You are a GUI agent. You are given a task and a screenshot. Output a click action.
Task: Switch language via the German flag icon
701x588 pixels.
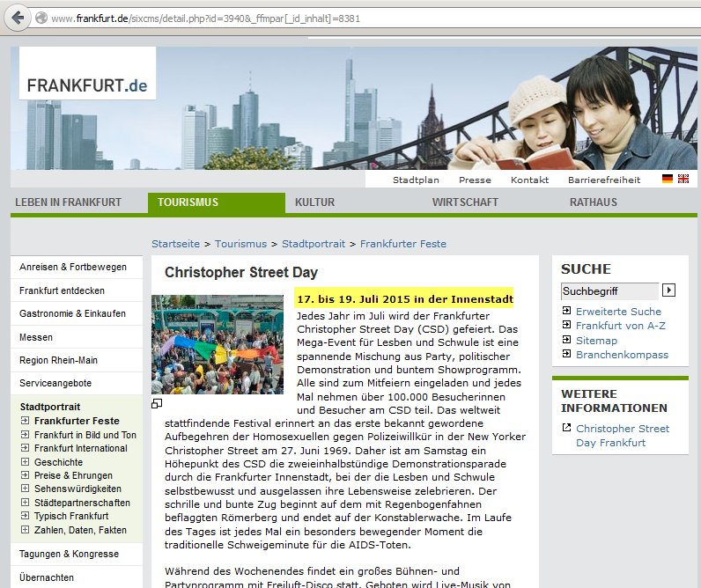pos(668,179)
